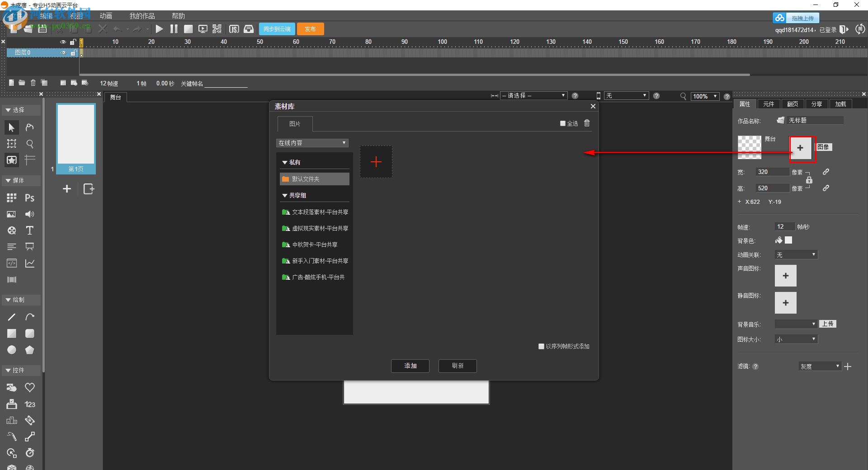
Task: Click the heart shape control icon
Action: 29,387
